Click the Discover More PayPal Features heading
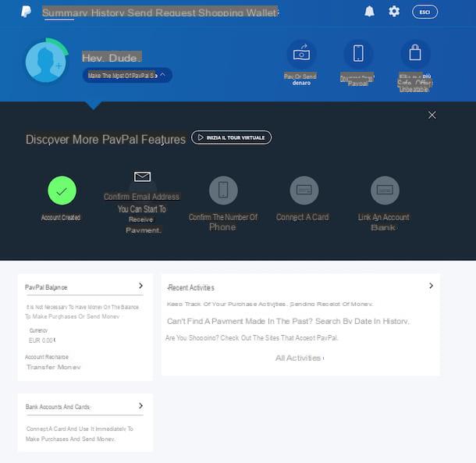The image size is (476, 463). pyautogui.click(x=105, y=140)
